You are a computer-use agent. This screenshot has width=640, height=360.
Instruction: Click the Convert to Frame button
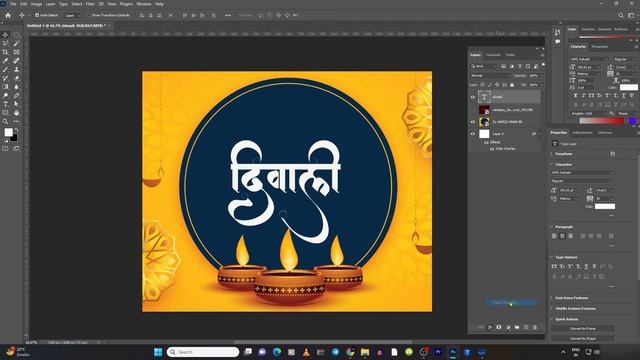point(583,328)
